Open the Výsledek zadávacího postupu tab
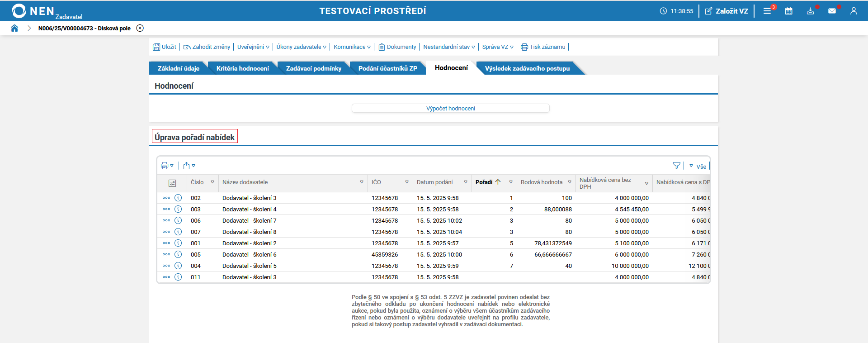The width and height of the screenshot is (868, 343). [x=527, y=68]
